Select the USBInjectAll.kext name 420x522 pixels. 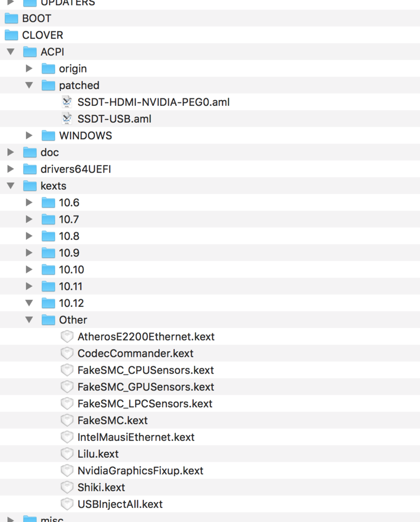tap(120, 504)
